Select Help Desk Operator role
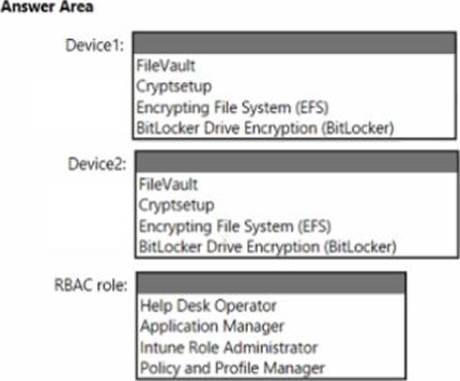The image size is (460, 381). [208, 306]
